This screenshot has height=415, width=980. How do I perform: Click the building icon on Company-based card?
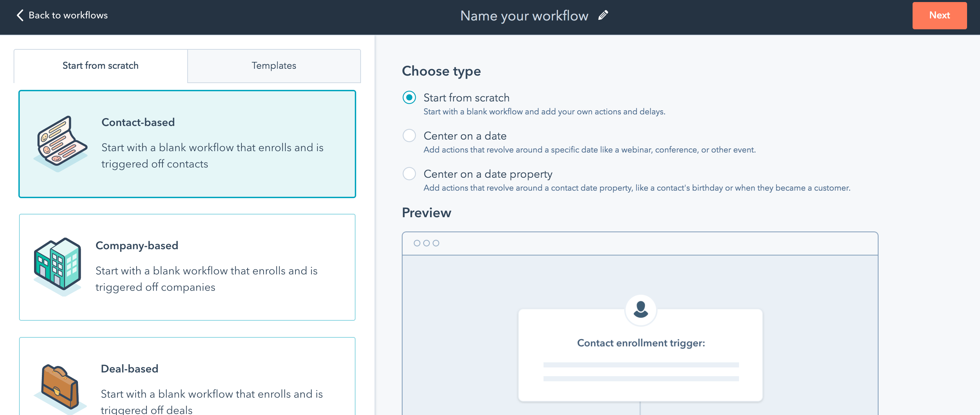[58, 265]
